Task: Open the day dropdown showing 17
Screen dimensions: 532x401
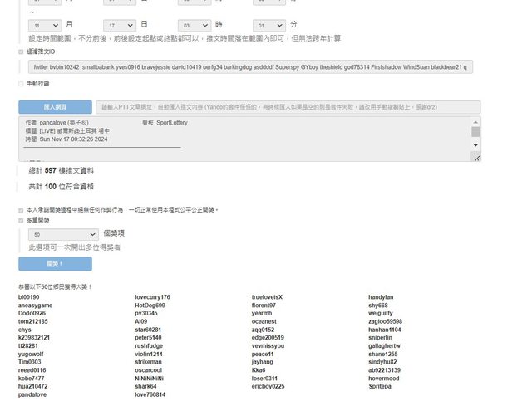Action: click(120, 26)
